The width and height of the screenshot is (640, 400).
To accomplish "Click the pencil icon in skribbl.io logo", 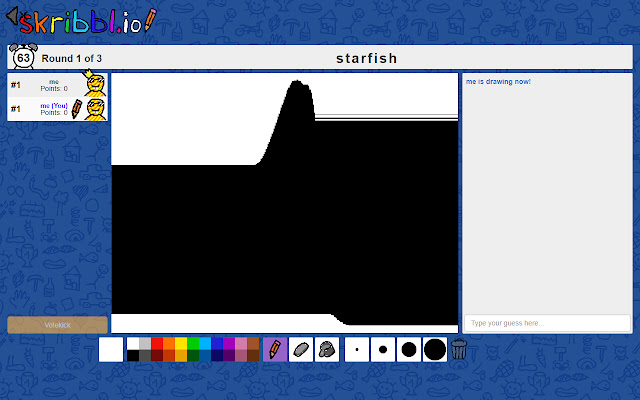I will pyautogui.click(x=150, y=20).
